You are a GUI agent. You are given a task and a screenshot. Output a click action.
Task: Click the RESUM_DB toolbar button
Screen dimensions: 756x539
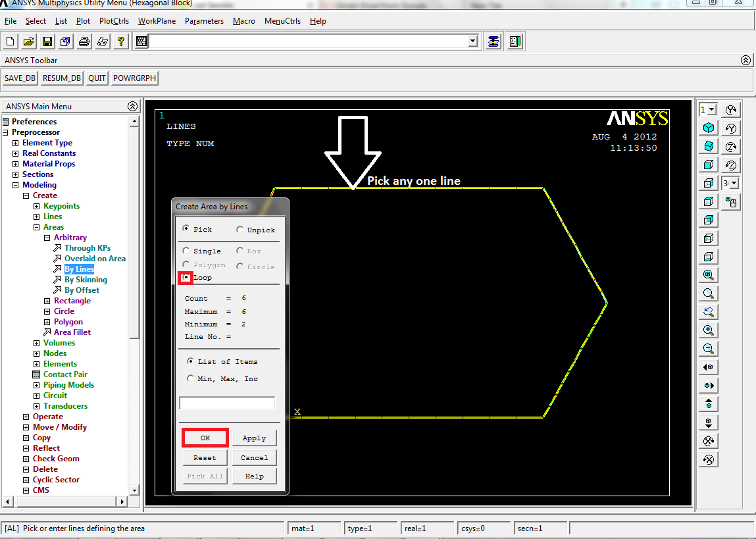tap(61, 78)
